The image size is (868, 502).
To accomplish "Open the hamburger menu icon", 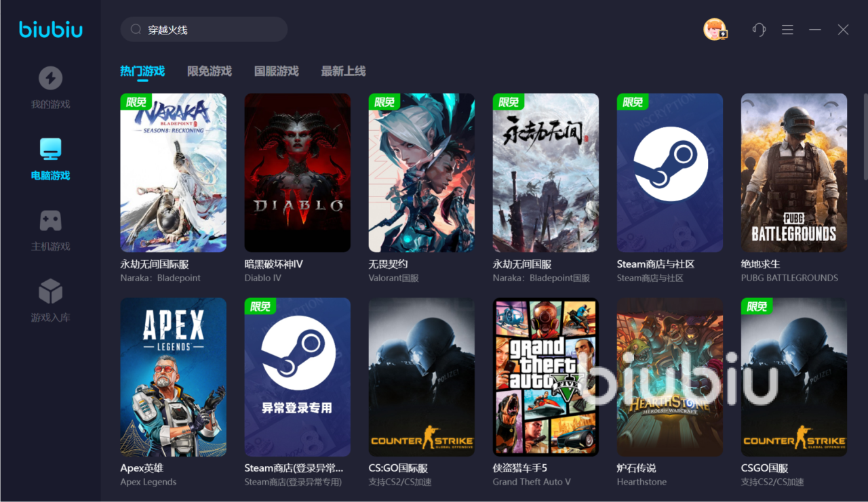I will (787, 30).
